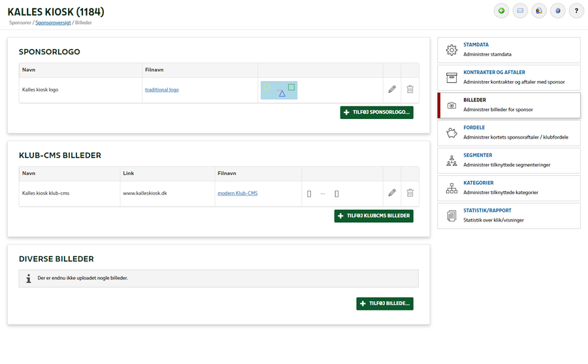This screenshot has width=588, height=364.
Task: Click the question mark button
Action: pos(576,11)
